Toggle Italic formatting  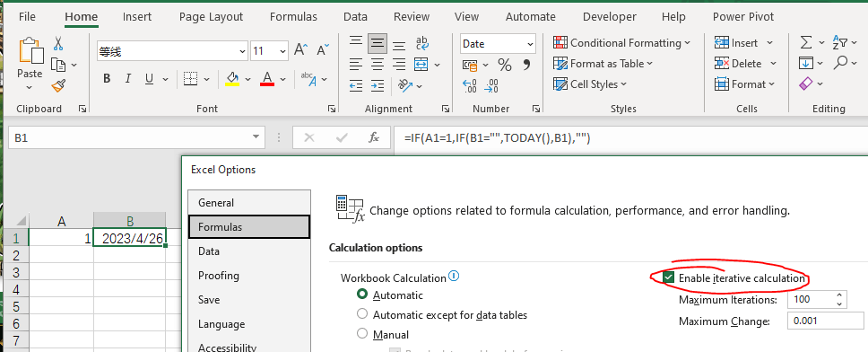(128, 79)
